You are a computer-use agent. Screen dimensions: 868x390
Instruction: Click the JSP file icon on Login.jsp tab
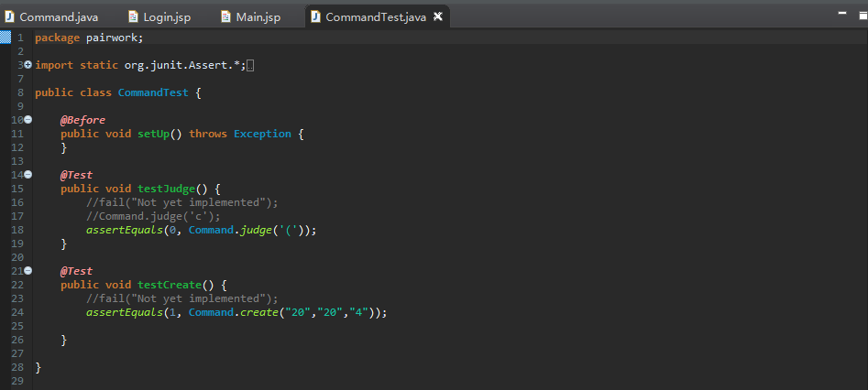tap(133, 16)
